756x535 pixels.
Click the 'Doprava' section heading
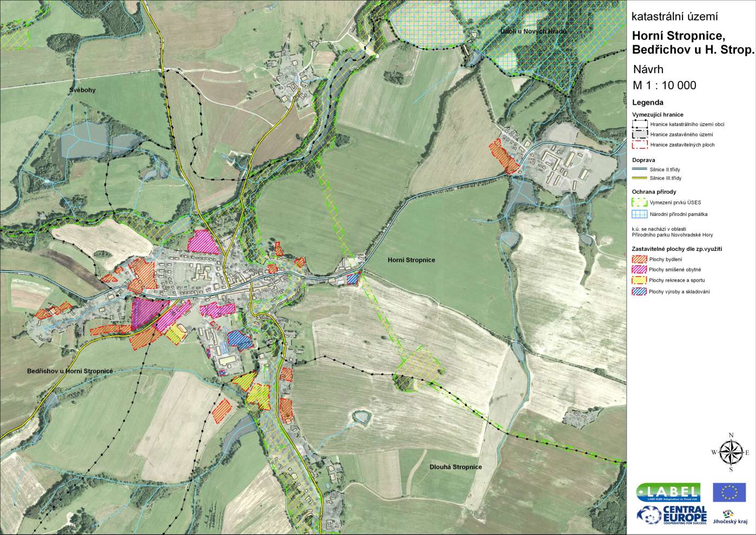(x=644, y=160)
